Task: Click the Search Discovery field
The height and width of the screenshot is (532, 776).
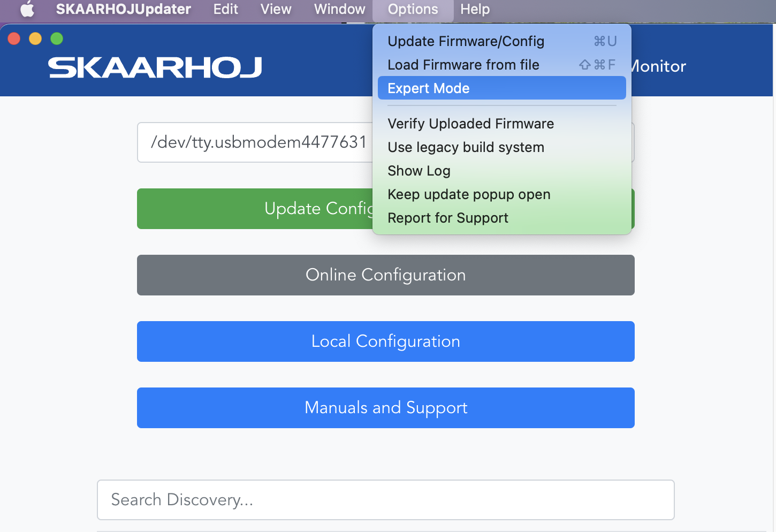Action: 386,500
